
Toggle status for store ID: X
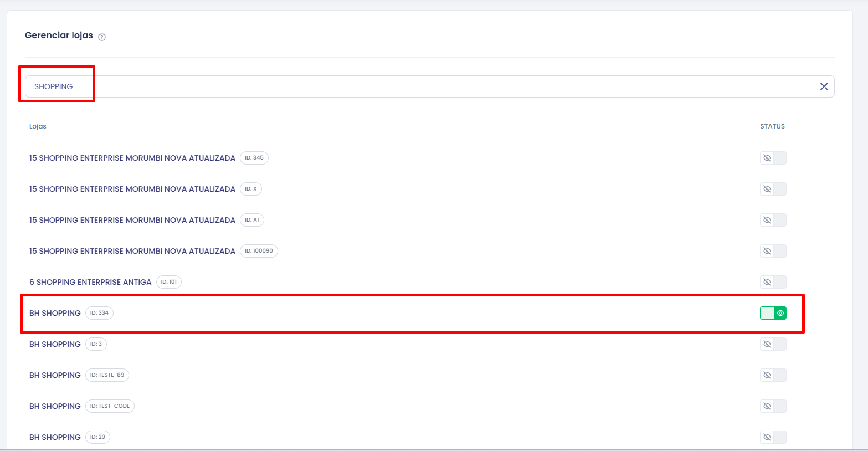pyautogui.click(x=773, y=189)
